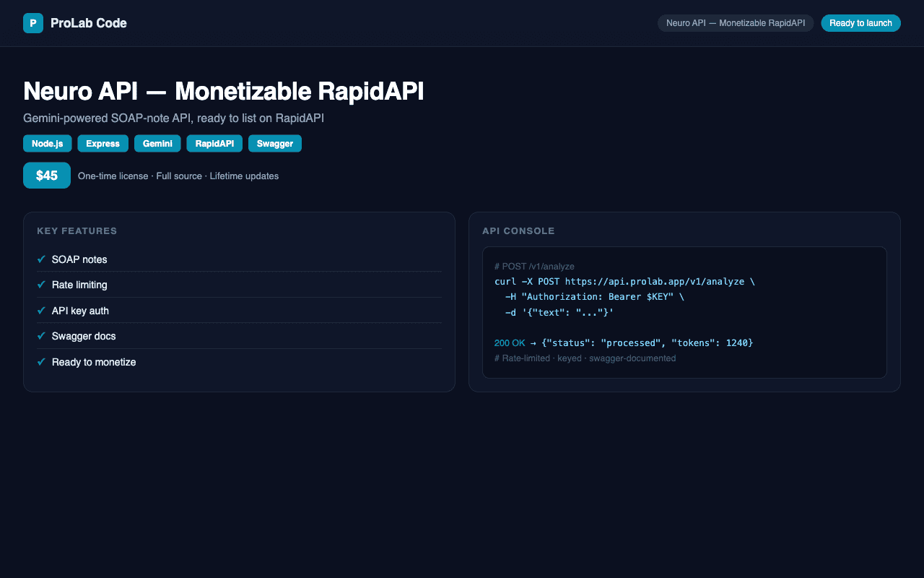The height and width of the screenshot is (578, 924).
Task: Click the 200 OK response line
Action: point(624,342)
